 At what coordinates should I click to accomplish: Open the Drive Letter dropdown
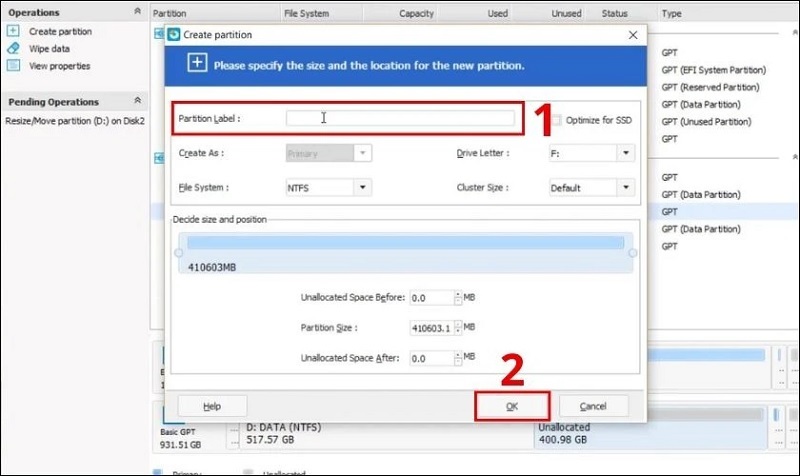[625, 153]
